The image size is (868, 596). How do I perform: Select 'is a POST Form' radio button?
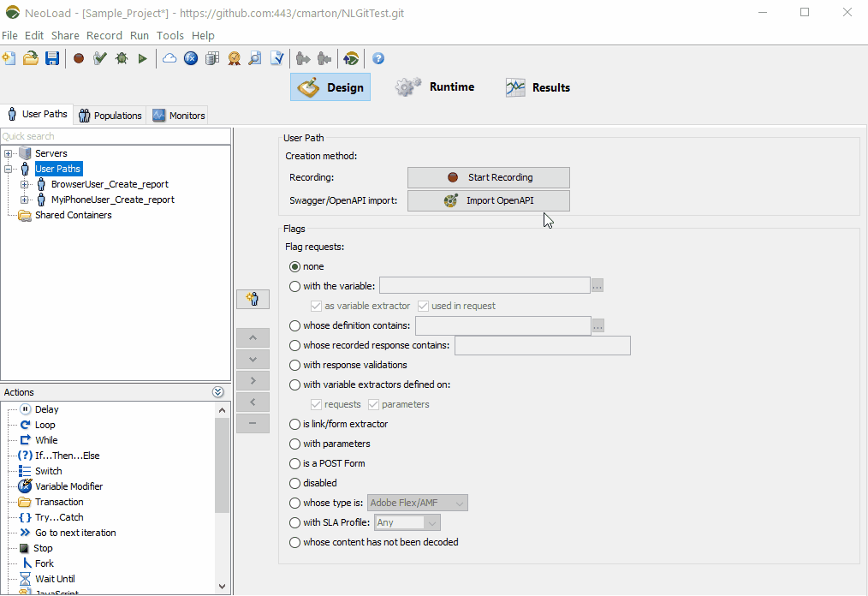tap(294, 463)
